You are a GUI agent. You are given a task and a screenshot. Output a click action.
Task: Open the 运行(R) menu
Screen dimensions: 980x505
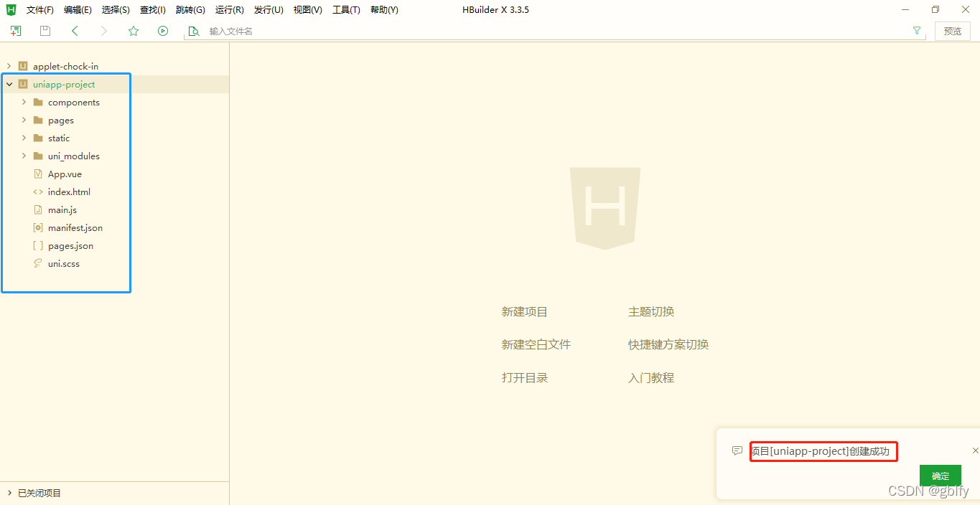click(229, 10)
